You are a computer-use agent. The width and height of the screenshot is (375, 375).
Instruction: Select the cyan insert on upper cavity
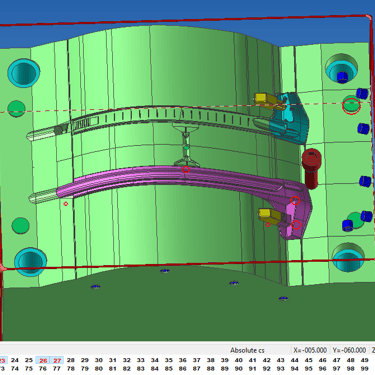click(289, 117)
